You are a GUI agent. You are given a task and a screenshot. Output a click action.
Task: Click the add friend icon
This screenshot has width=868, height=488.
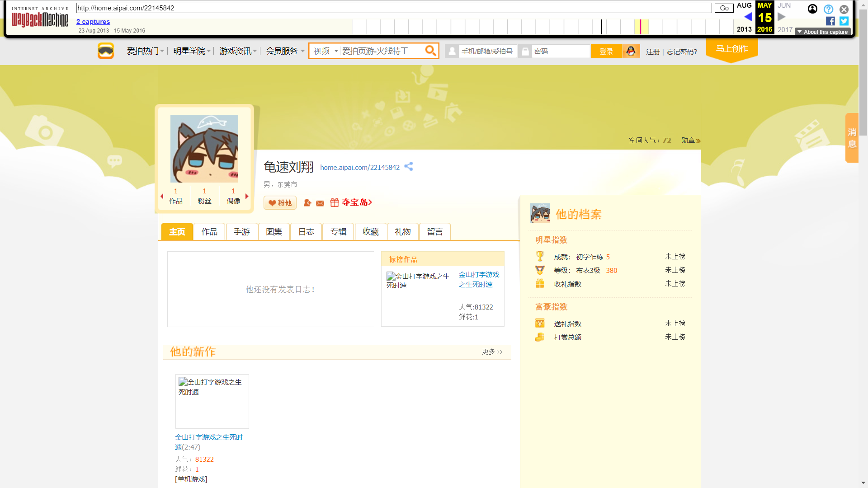[x=307, y=203]
